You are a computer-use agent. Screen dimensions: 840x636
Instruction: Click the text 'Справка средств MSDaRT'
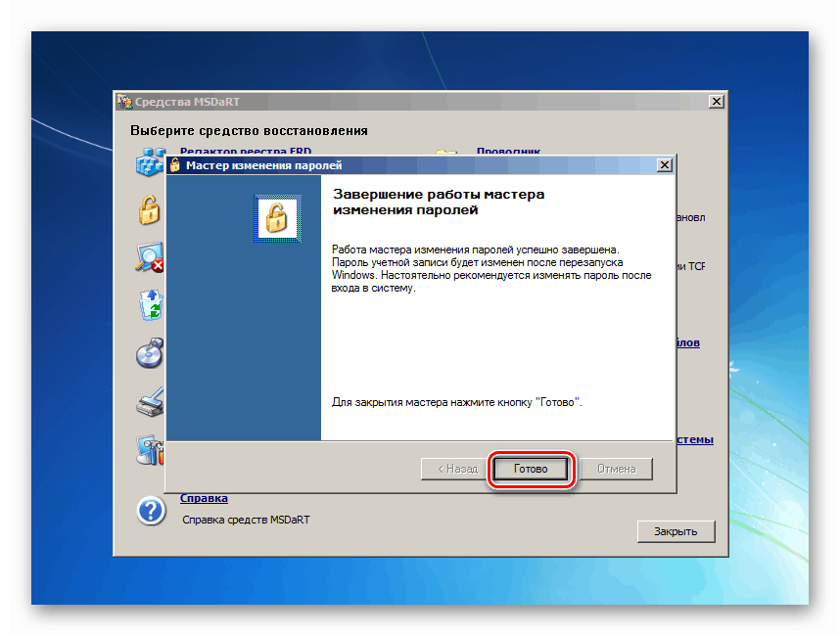click(246, 520)
